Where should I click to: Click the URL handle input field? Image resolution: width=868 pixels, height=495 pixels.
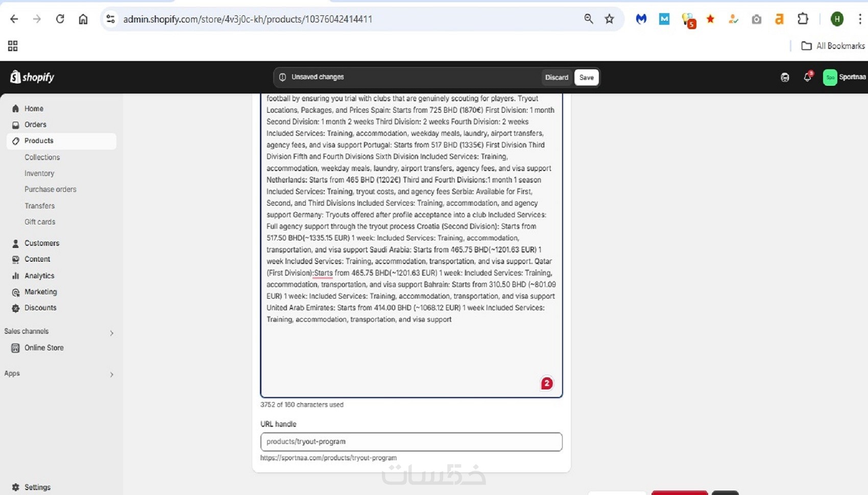[x=412, y=442]
